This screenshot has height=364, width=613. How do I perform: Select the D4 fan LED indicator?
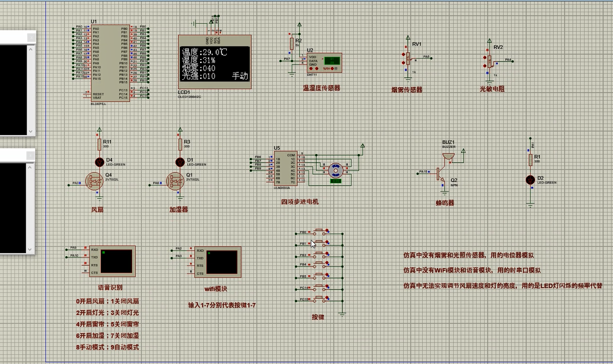click(x=99, y=162)
